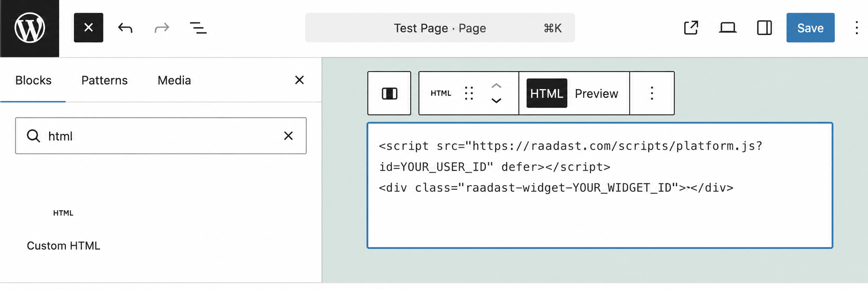The image size is (868, 289).
Task: Place cursor in the HTML code editor
Action: (600, 185)
